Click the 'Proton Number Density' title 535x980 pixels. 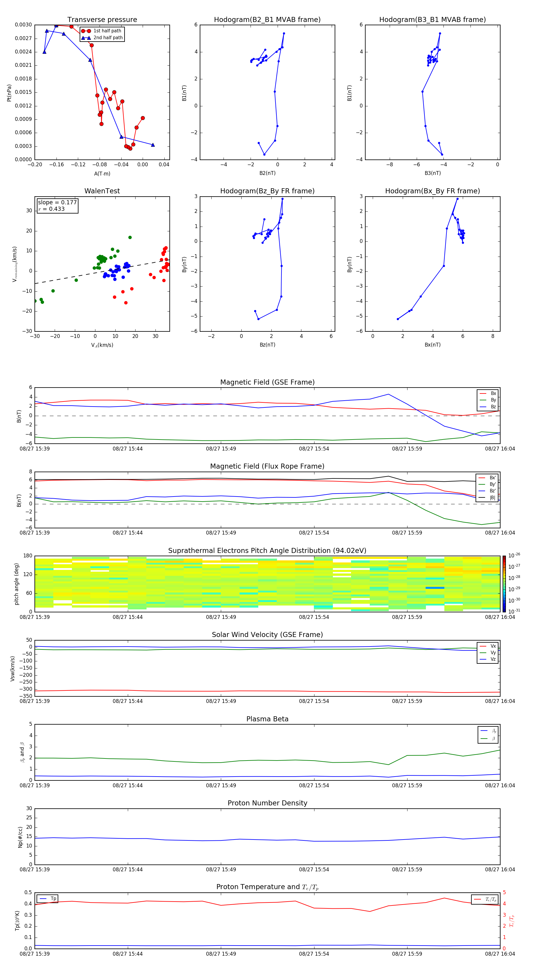(267, 803)
